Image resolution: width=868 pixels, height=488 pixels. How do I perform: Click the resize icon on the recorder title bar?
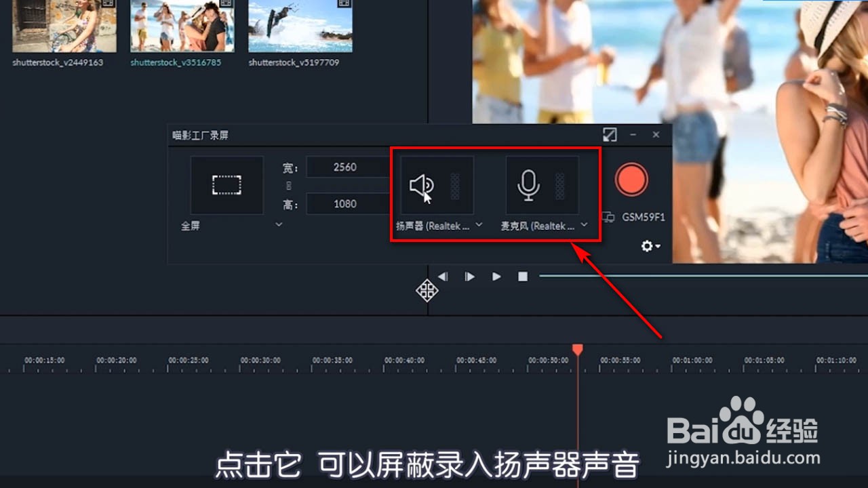click(x=609, y=134)
